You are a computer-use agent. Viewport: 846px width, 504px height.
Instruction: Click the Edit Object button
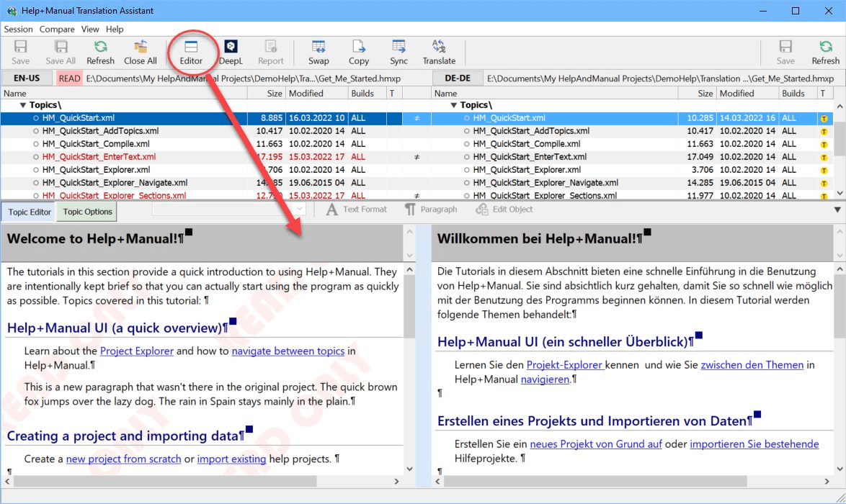tap(504, 209)
